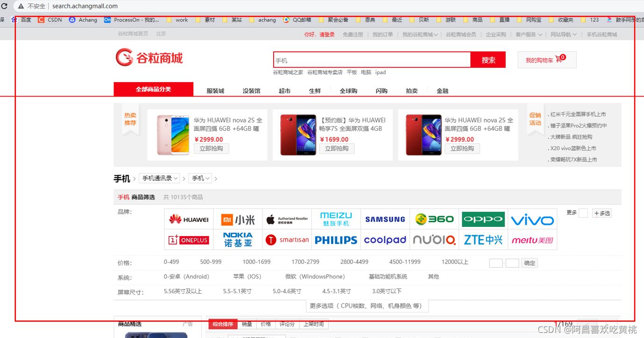Click the 360 brand logo
The width and height of the screenshot is (644, 338).
(x=434, y=219)
